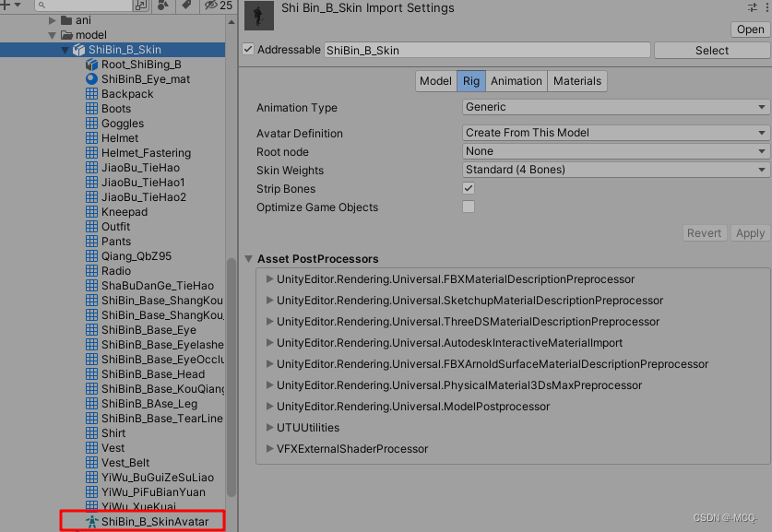This screenshot has height=532, width=772.
Task: Switch to the Materials tab
Action: [577, 81]
